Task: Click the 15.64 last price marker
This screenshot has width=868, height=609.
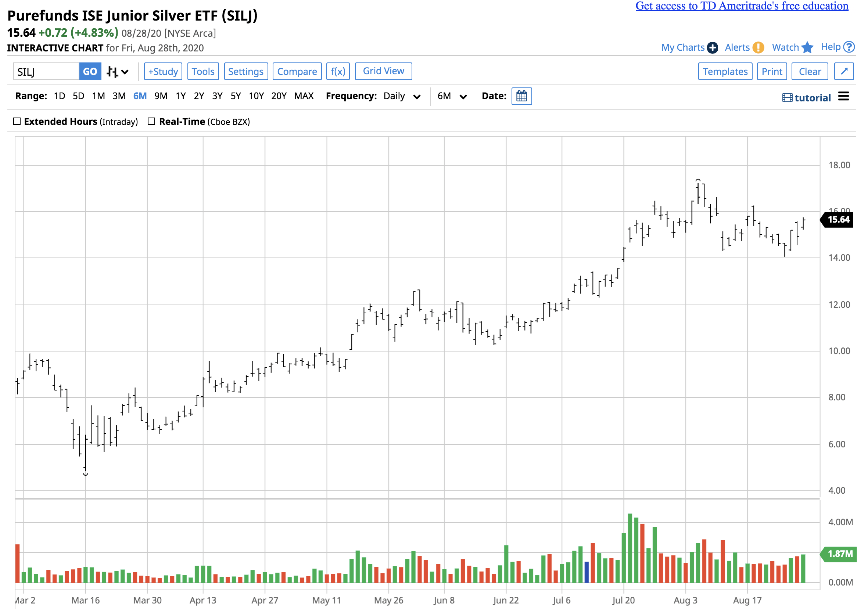Action: (836, 220)
